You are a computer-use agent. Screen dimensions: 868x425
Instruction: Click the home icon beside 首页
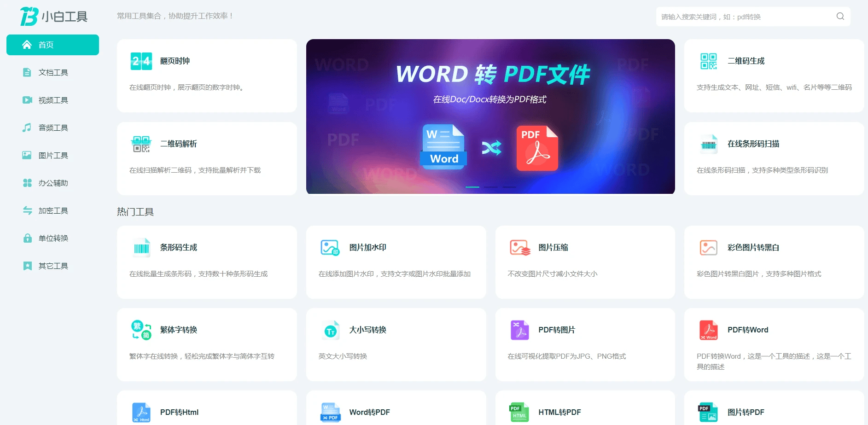point(27,45)
